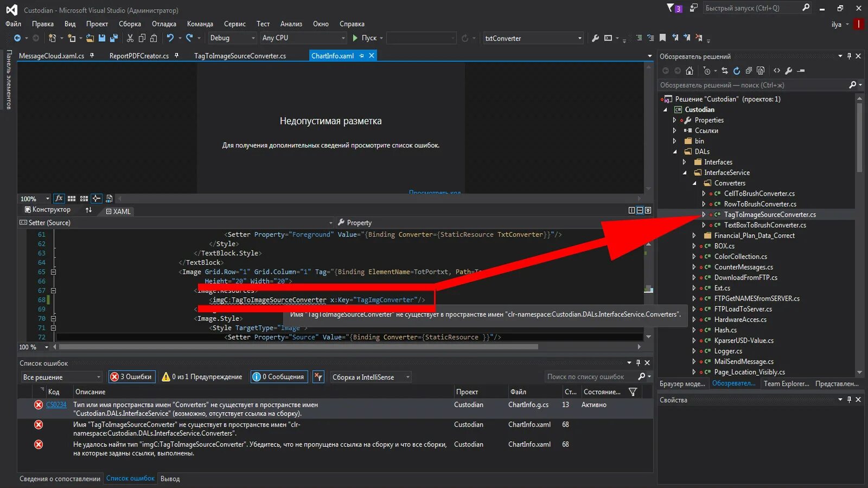Click the feedback icon near quick launch

tap(693, 8)
